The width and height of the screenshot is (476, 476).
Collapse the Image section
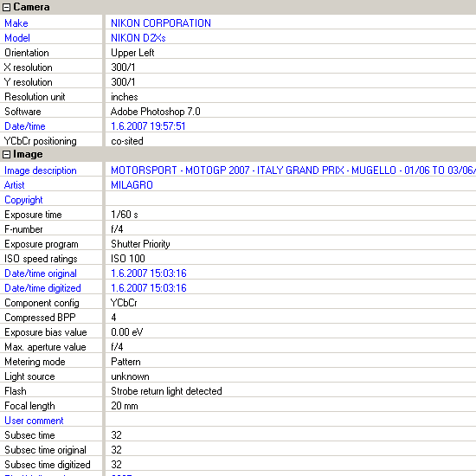pos(6,155)
